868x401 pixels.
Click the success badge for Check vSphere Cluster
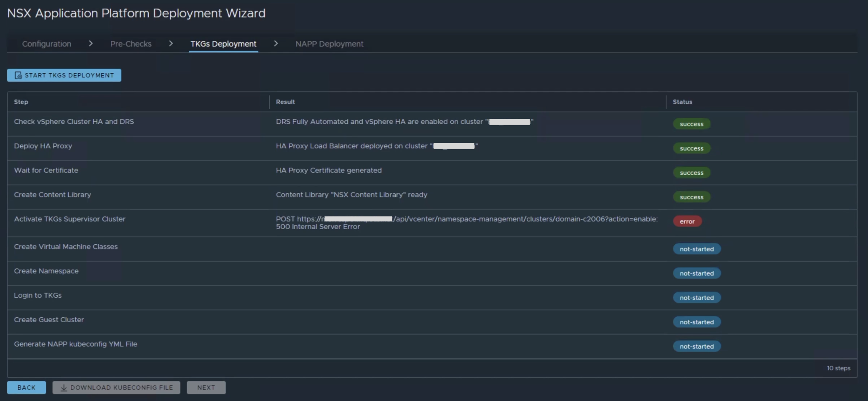tap(691, 124)
